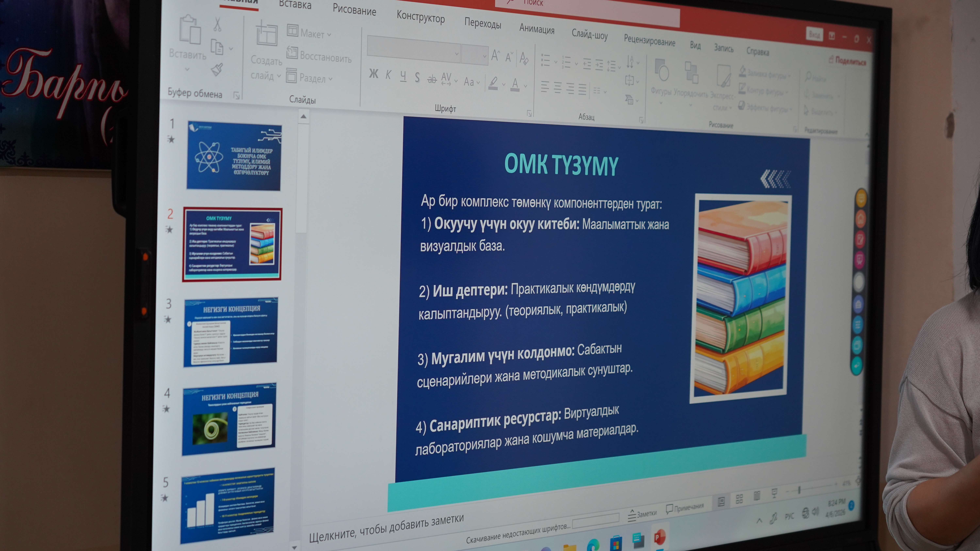
Task: Open PowerPoint from the Windows taskbar
Action: coord(660,538)
